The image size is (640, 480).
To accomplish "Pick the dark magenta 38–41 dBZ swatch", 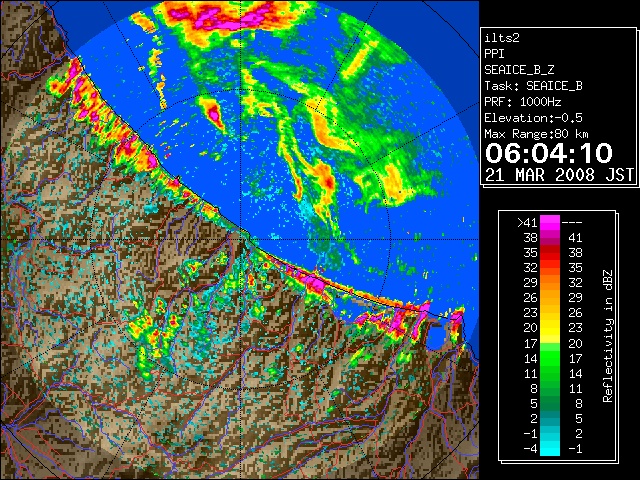I will click(x=550, y=238).
